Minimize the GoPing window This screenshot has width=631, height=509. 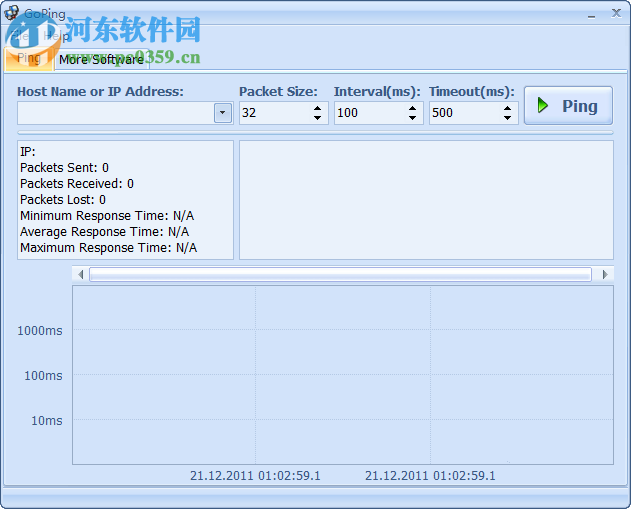pyautogui.click(x=591, y=15)
